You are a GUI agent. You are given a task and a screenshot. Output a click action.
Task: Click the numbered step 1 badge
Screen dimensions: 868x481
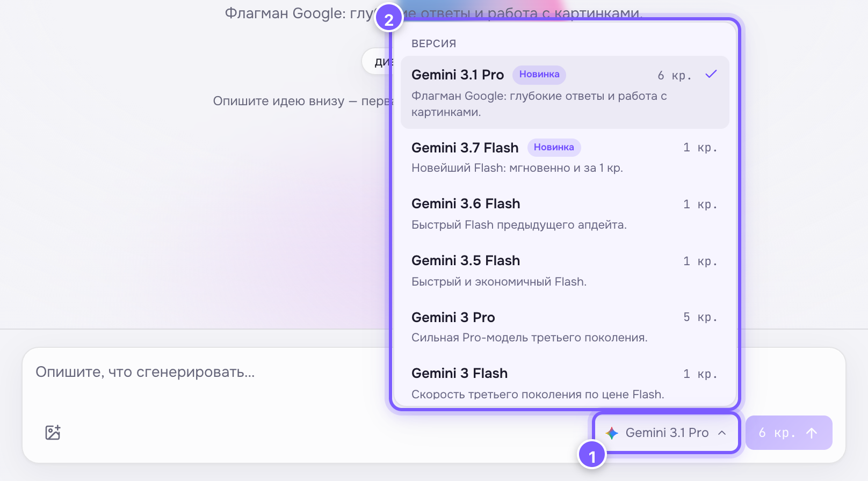(x=592, y=455)
